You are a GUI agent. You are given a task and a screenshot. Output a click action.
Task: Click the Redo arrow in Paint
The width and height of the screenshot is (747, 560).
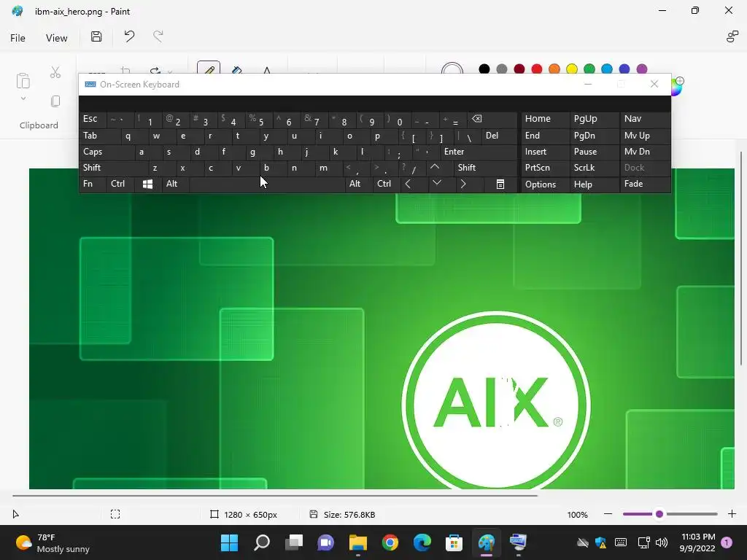coord(158,36)
